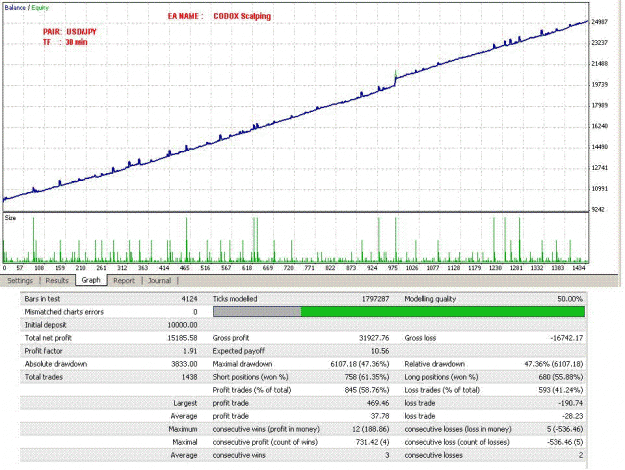Image resolution: width=625 pixels, height=470 pixels.
Task: Click the 'Average consecutive wins' value 3
Action: tap(387, 455)
